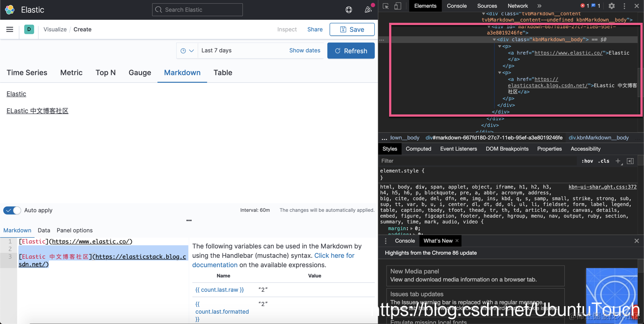This screenshot has height=324, width=644.
Task: Click the div.kbnMarkdown__body breadcrumb
Action: coord(599,138)
